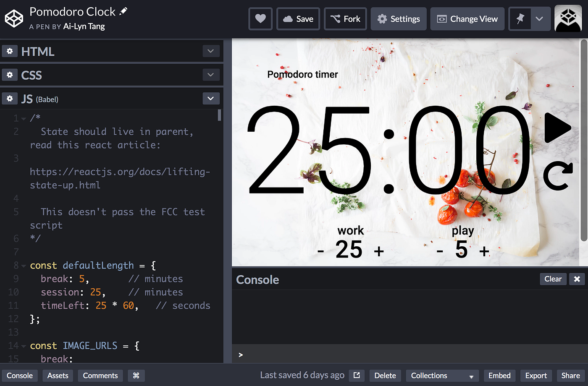The width and height of the screenshot is (588, 386).
Task: Expand the CSS panel chevron
Action: tap(210, 74)
